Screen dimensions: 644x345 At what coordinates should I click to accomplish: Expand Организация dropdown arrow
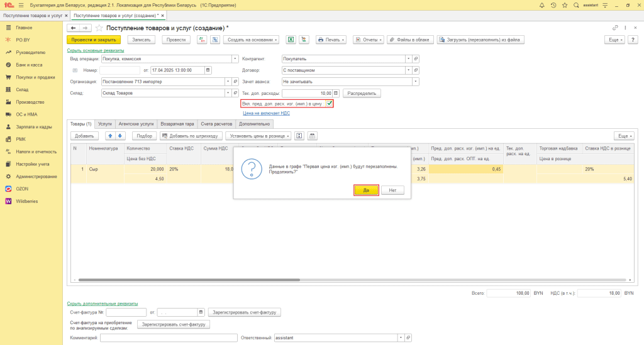click(228, 82)
